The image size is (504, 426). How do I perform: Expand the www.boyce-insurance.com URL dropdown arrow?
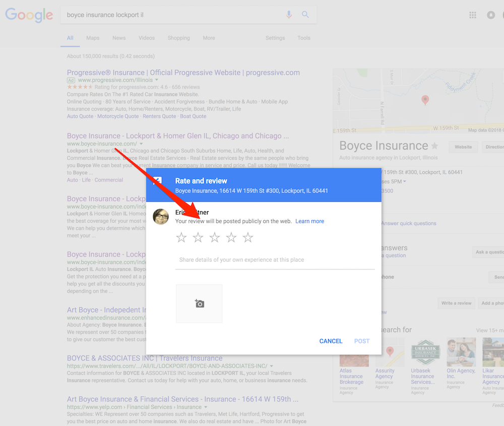pos(141,144)
